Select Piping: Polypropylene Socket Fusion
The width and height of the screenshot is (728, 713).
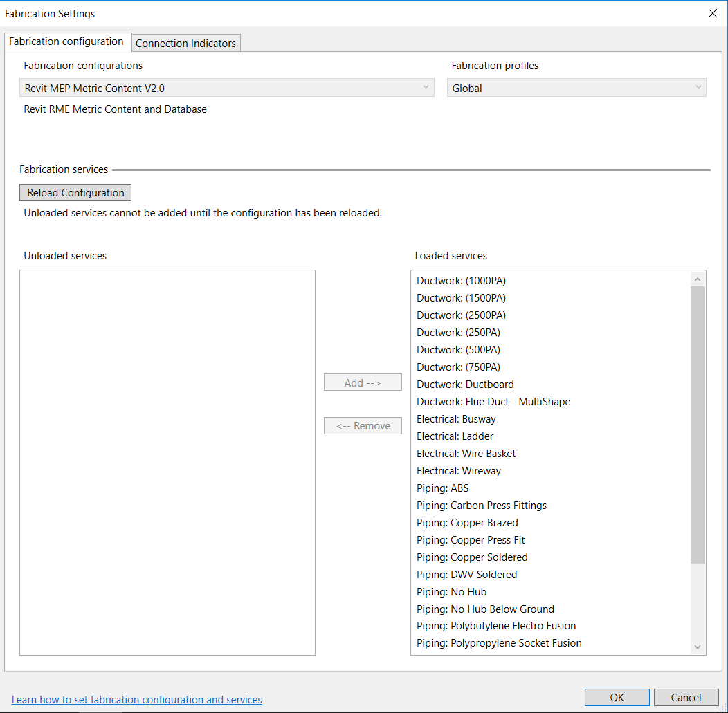pyautogui.click(x=499, y=642)
